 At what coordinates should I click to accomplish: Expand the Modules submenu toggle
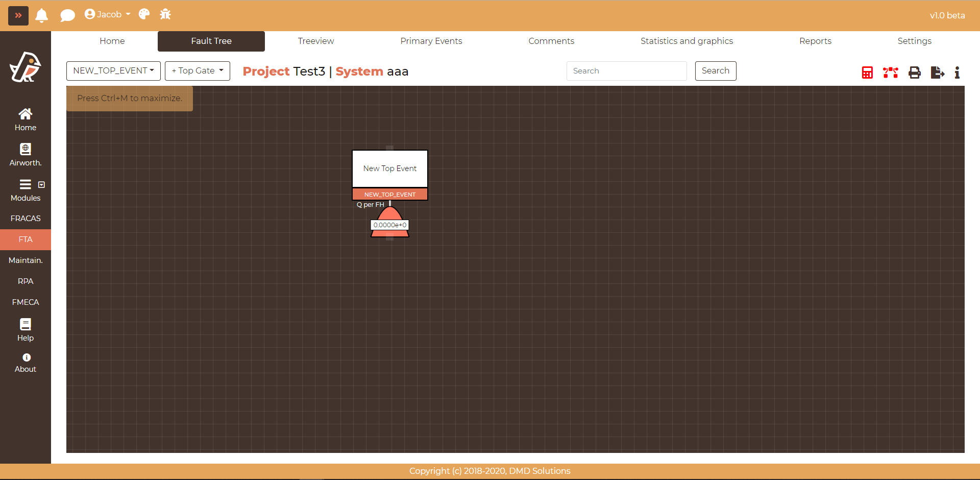[x=42, y=184]
